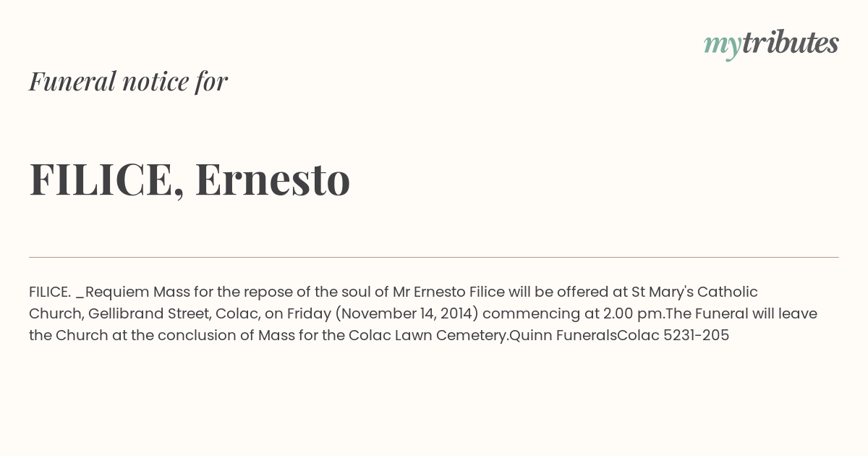
Task: Click the surname "FILICE," in the title
Action: click(x=106, y=180)
